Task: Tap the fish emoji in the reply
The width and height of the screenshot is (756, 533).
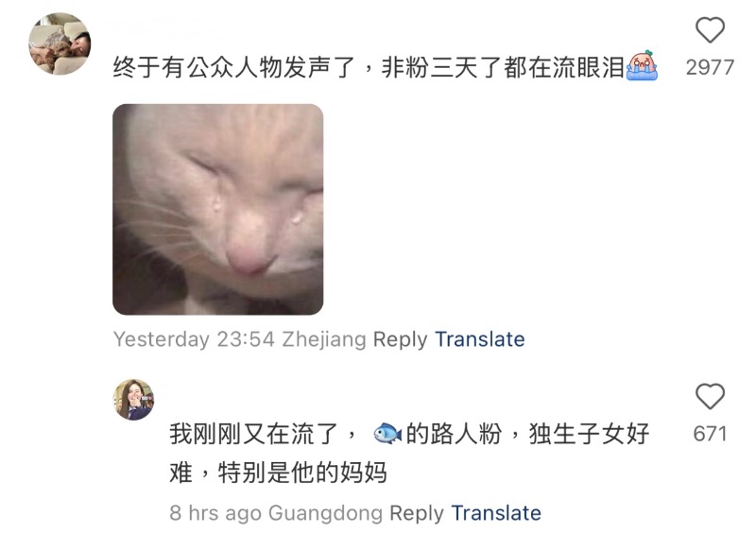Action: 387,433
